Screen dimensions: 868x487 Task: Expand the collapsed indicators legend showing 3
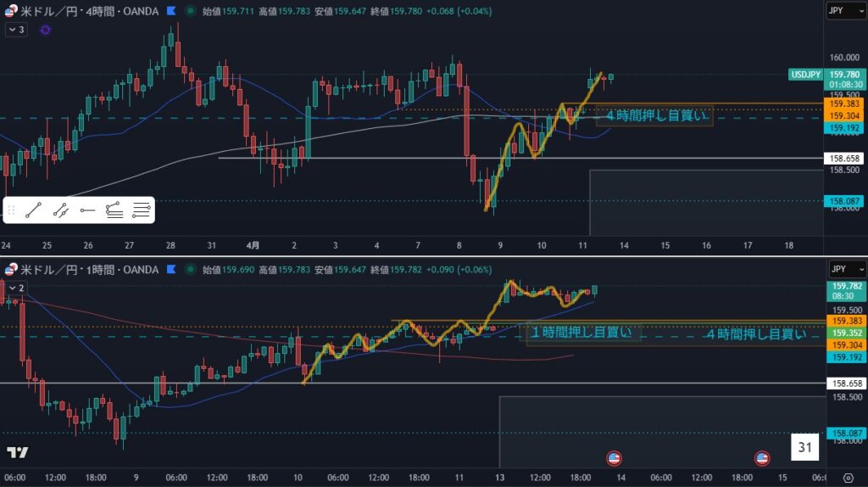coord(16,30)
